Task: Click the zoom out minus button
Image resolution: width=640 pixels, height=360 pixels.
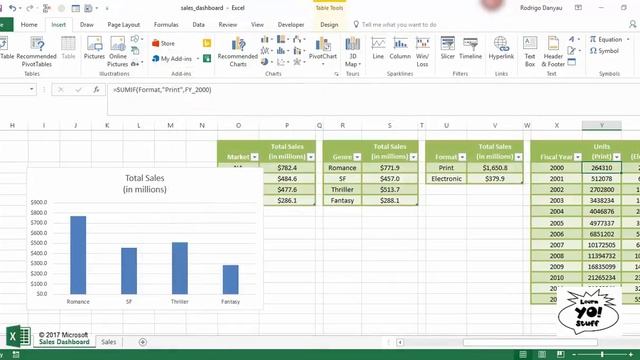Action: coord(574,354)
